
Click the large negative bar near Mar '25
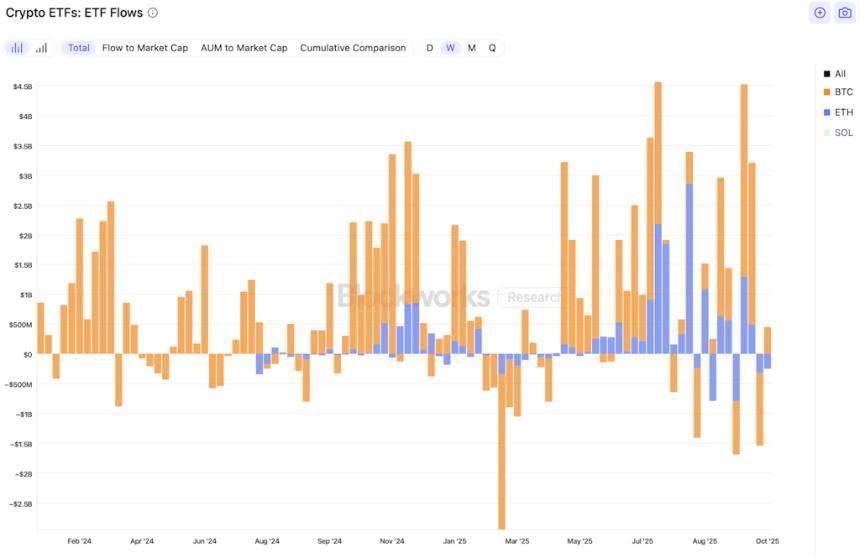tap(501, 450)
